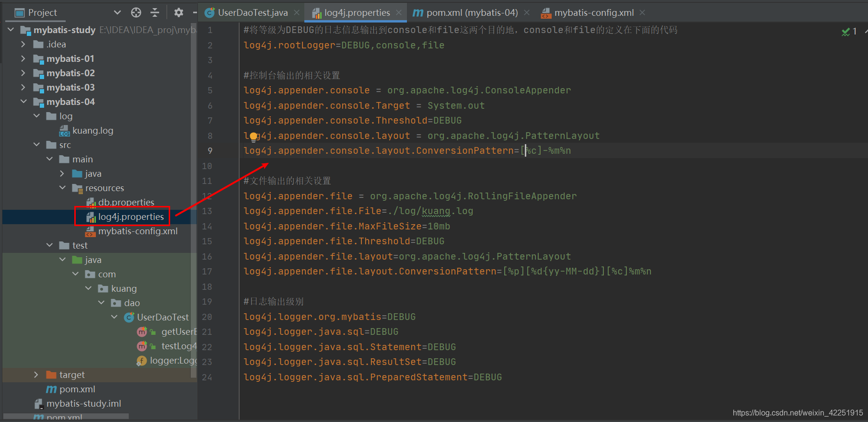The height and width of the screenshot is (422, 868).
Task: Select mybatis-study.iml file
Action: (83, 403)
